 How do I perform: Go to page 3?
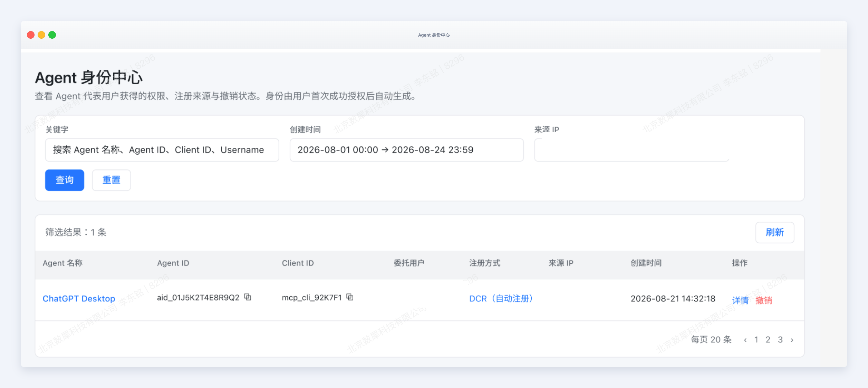(780, 340)
